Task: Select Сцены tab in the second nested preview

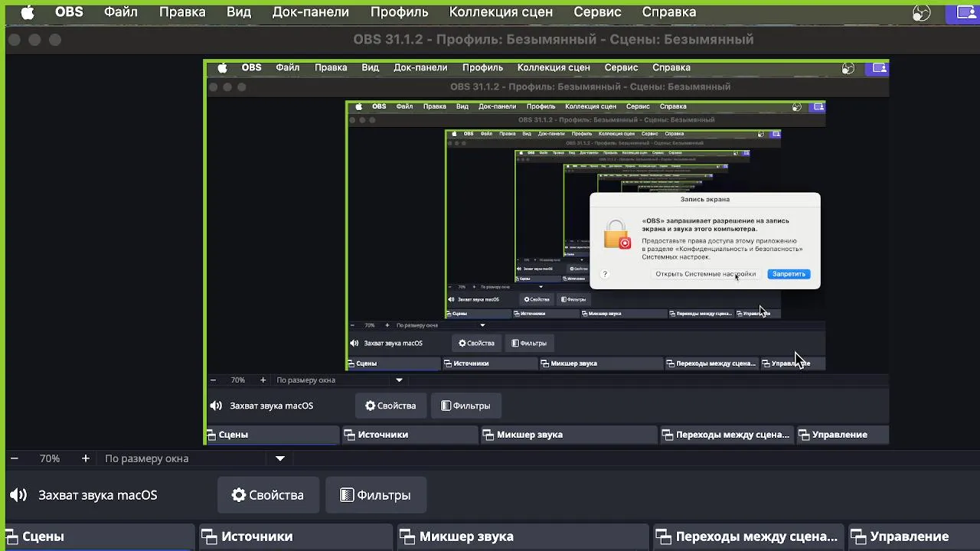Action: tap(394, 364)
